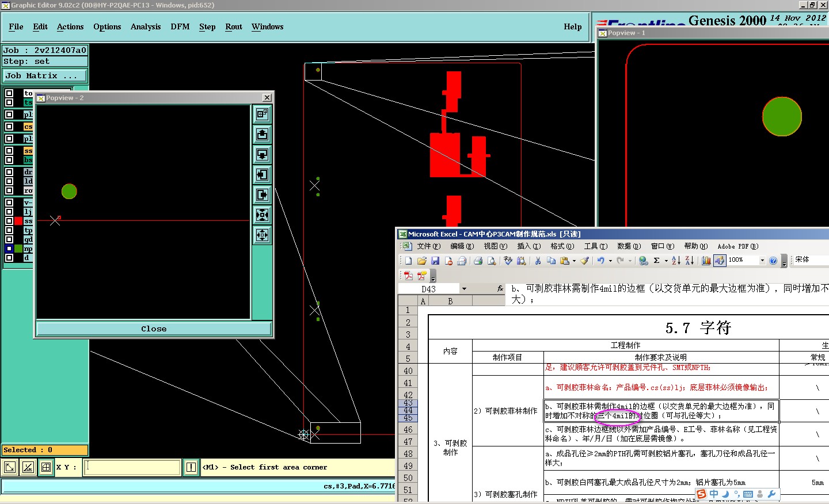Click the pan down icon in Popview 2
829x504 pixels.
[263, 155]
